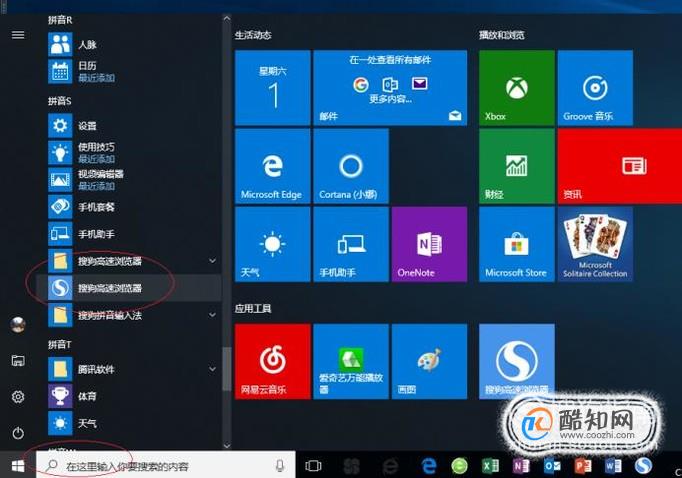Image resolution: width=682 pixels, height=478 pixels.
Task: Open Sogou browser from the taskbar
Action: tap(643, 466)
